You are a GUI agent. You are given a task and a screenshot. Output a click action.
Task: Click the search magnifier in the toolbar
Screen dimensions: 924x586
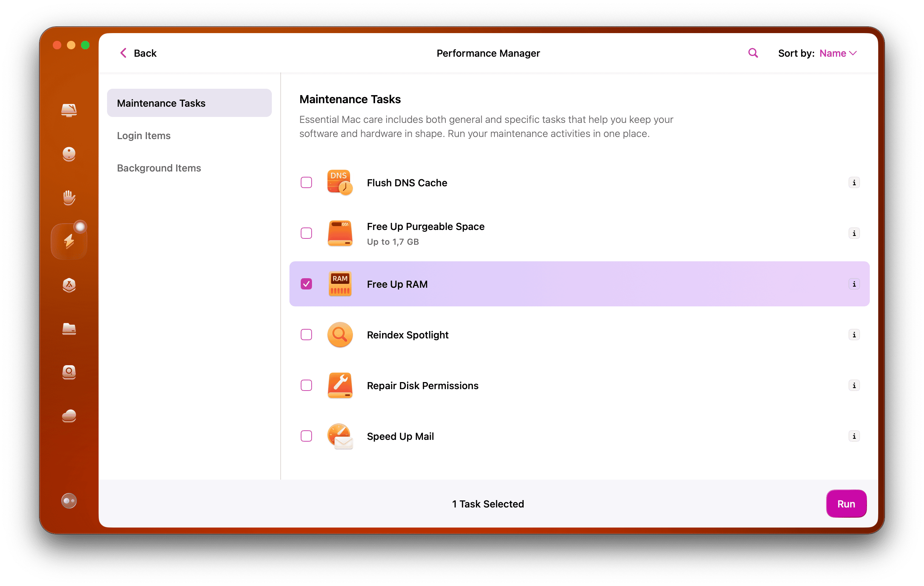point(753,52)
